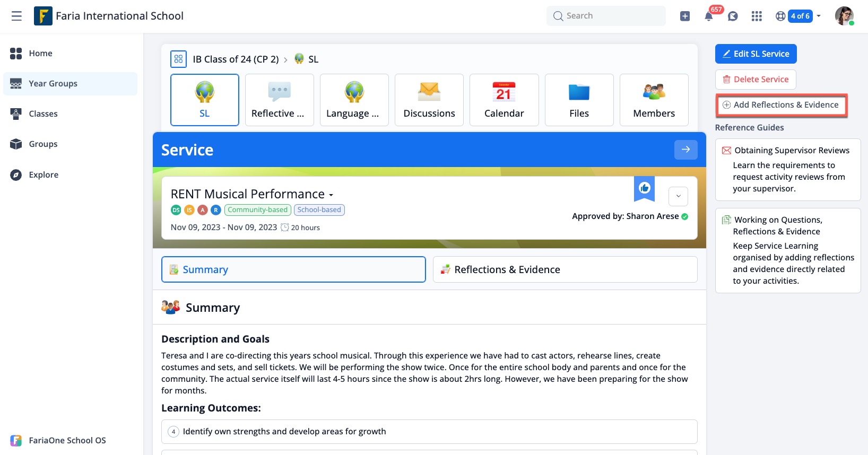Screen dimensions: 868x455
Task: Open the apps grid launcher icon
Action: tap(757, 16)
